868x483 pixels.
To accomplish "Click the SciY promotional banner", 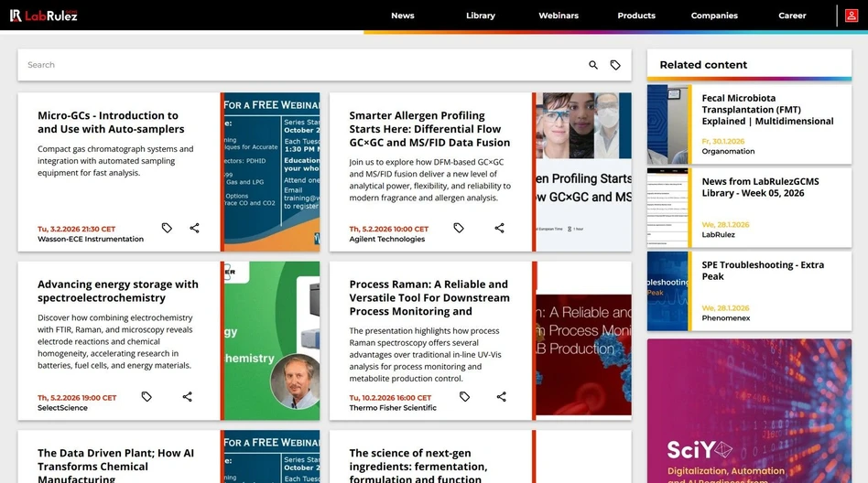I will tap(749, 411).
